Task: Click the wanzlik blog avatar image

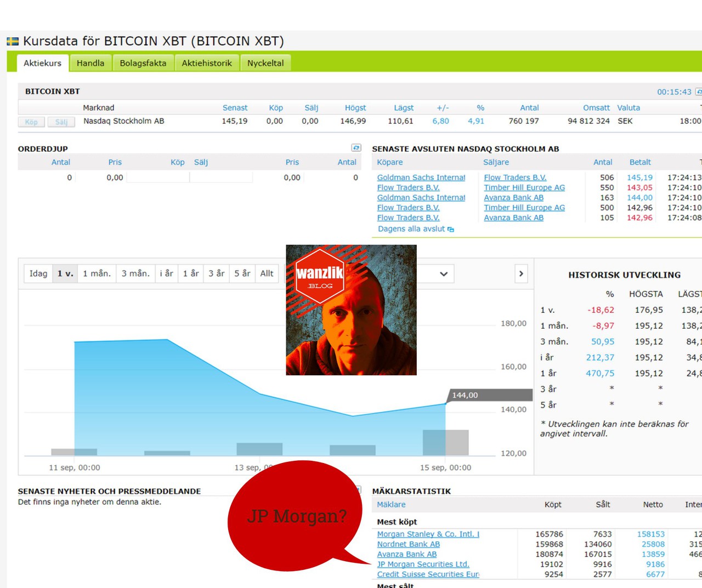Action: click(351, 310)
